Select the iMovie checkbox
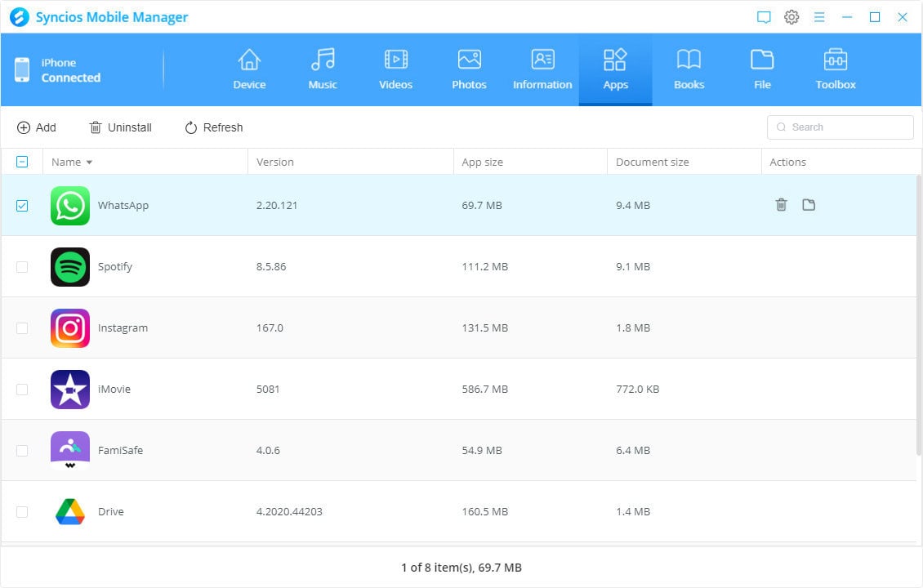The width and height of the screenshot is (923, 588). point(22,389)
